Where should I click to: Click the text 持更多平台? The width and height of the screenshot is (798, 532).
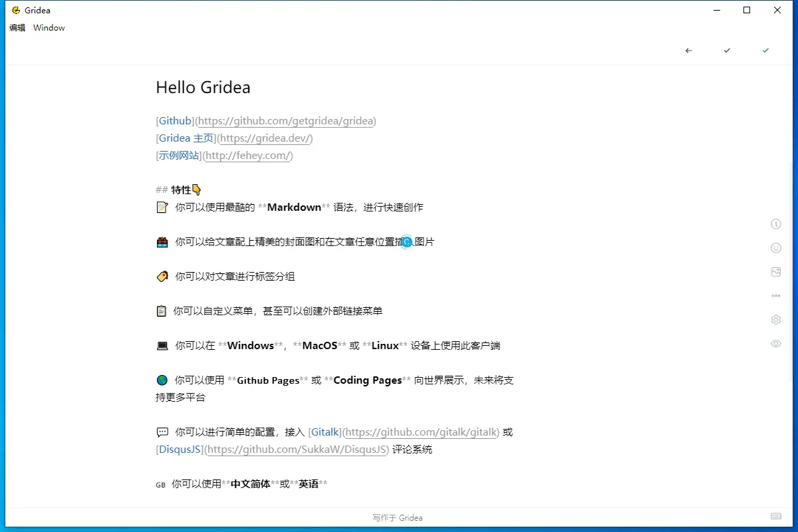click(181, 398)
